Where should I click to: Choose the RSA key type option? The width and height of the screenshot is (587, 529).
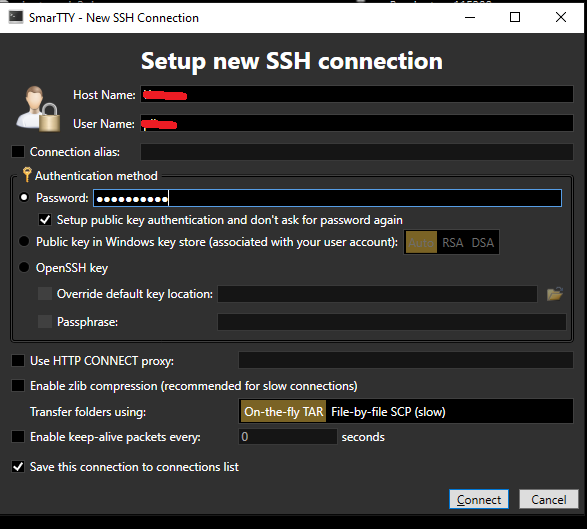coord(453,243)
